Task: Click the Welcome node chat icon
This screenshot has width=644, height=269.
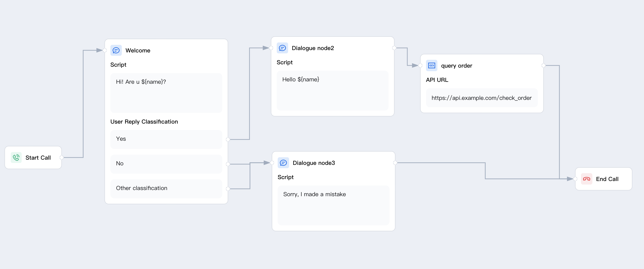Action: click(x=116, y=50)
